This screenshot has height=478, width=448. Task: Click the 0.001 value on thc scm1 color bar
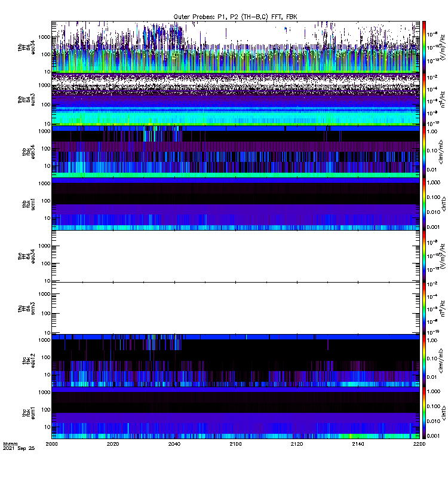[434, 436]
